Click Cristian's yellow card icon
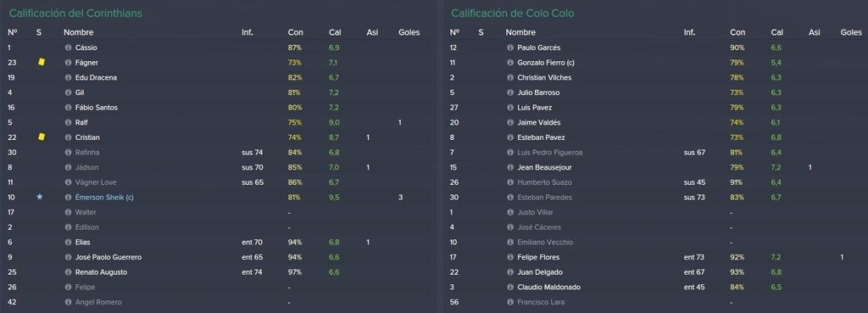Screen dimensions: 868x313 tap(42, 137)
